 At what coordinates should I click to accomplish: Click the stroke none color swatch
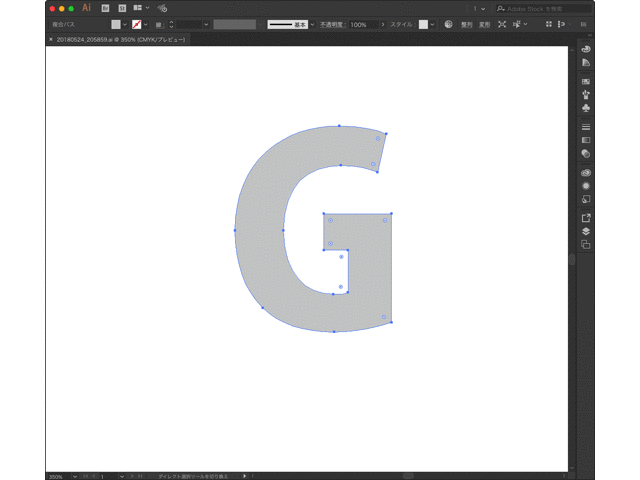point(137,24)
